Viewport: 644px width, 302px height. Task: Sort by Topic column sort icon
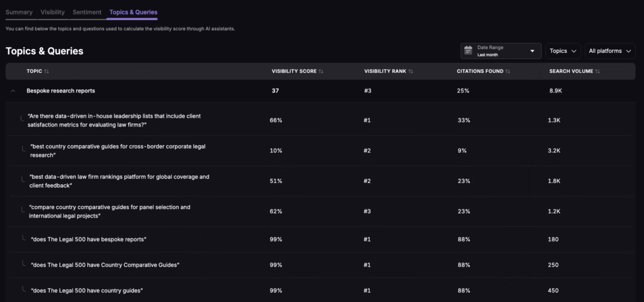click(x=47, y=71)
